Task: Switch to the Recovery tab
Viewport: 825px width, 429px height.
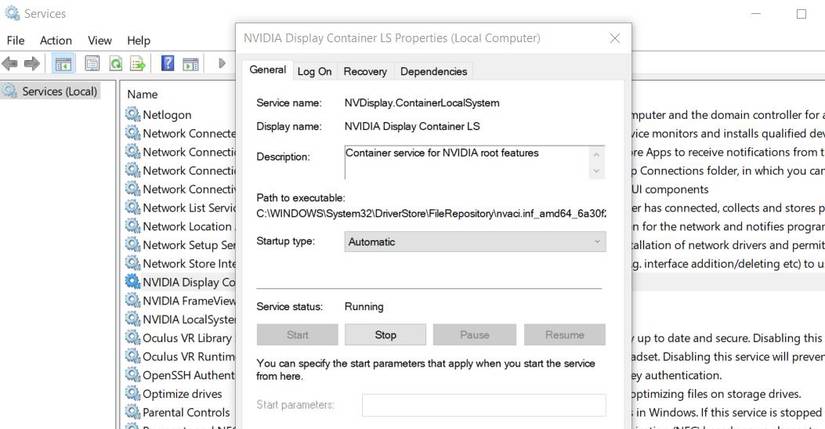Action: pos(365,71)
